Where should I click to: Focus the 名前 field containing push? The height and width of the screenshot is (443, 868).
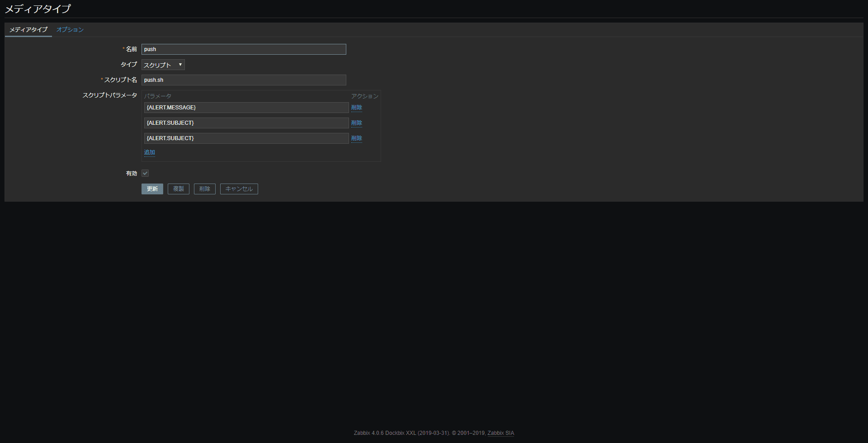pos(244,49)
